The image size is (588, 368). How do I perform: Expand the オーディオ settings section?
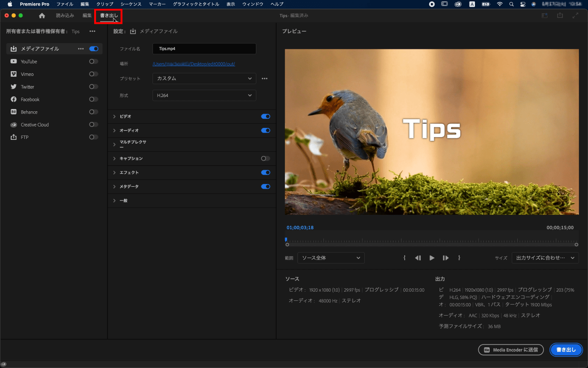point(114,131)
